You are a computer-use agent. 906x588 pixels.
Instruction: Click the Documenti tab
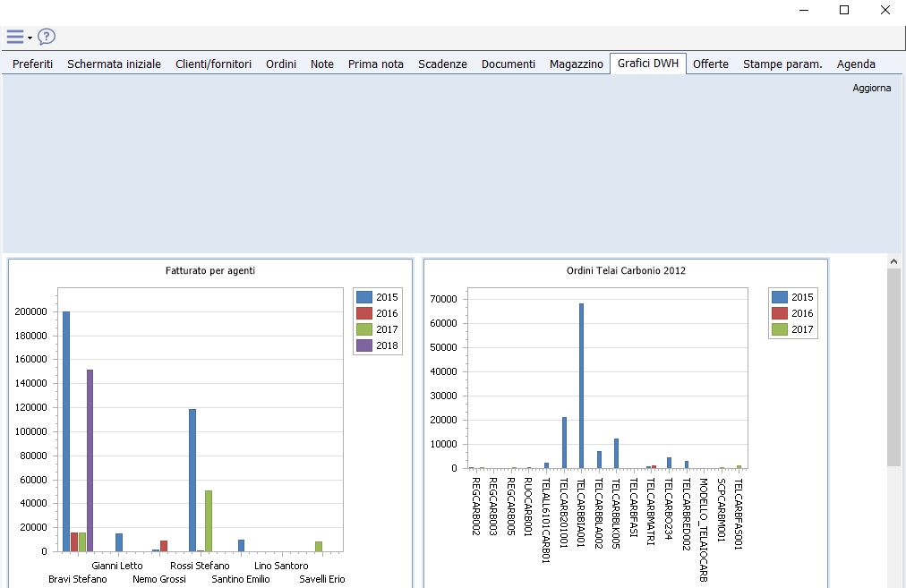pos(508,64)
